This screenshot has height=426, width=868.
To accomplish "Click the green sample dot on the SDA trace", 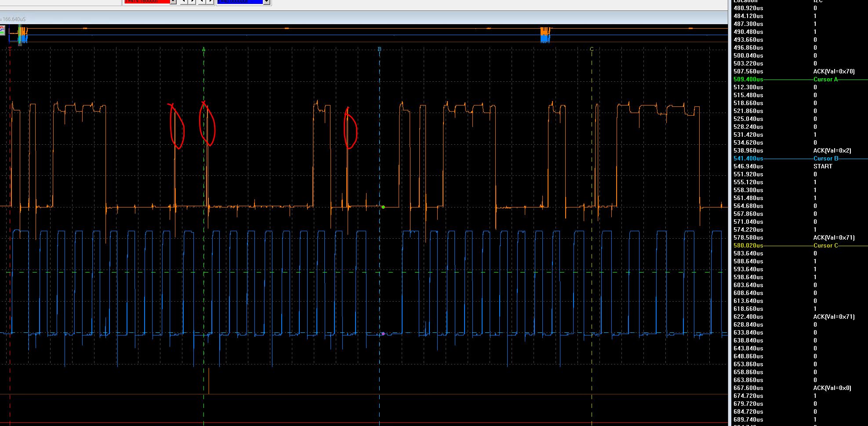I will 383,207.
